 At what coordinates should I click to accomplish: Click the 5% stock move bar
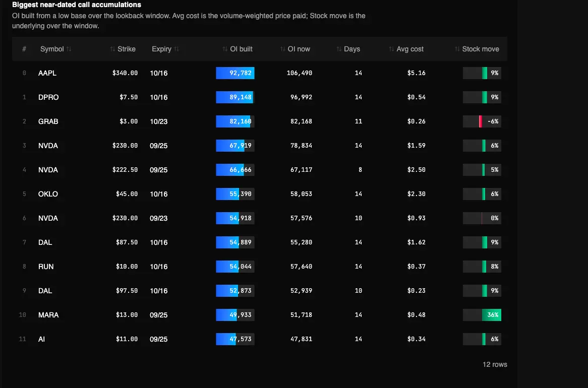[x=482, y=170]
